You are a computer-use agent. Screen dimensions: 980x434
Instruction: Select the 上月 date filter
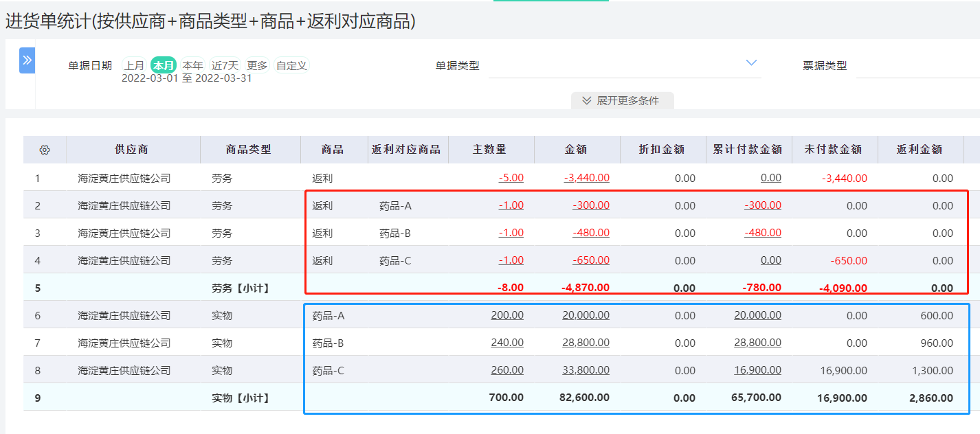[135, 65]
